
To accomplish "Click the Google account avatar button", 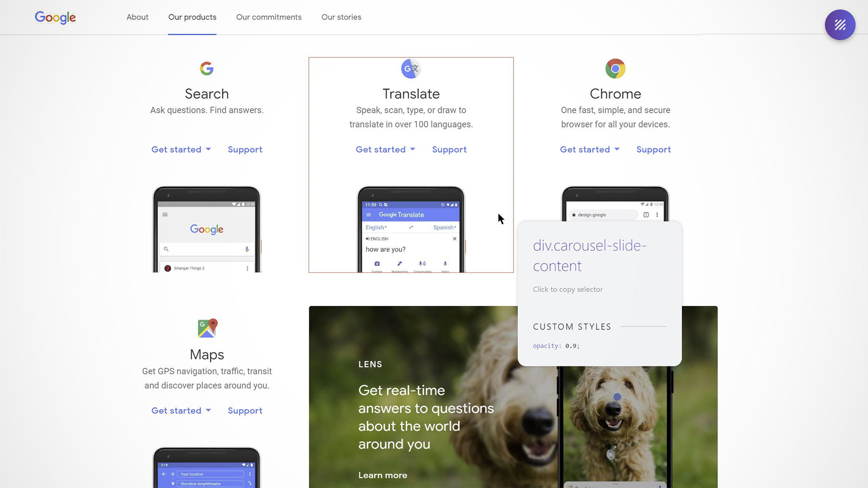I will click(x=842, y=25).
